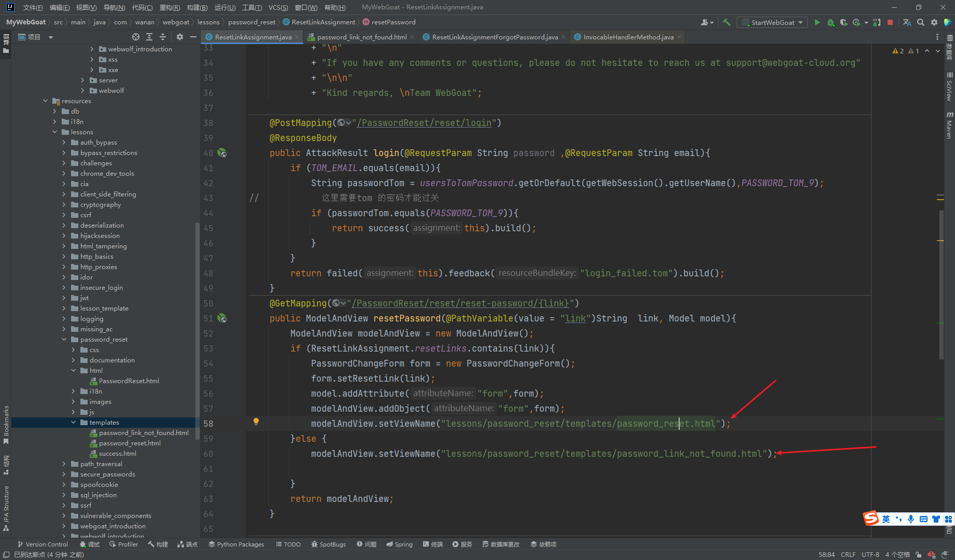
Task: Click the /PasswordReset/reset/login mapping link
Action: [x=424, y=123]
